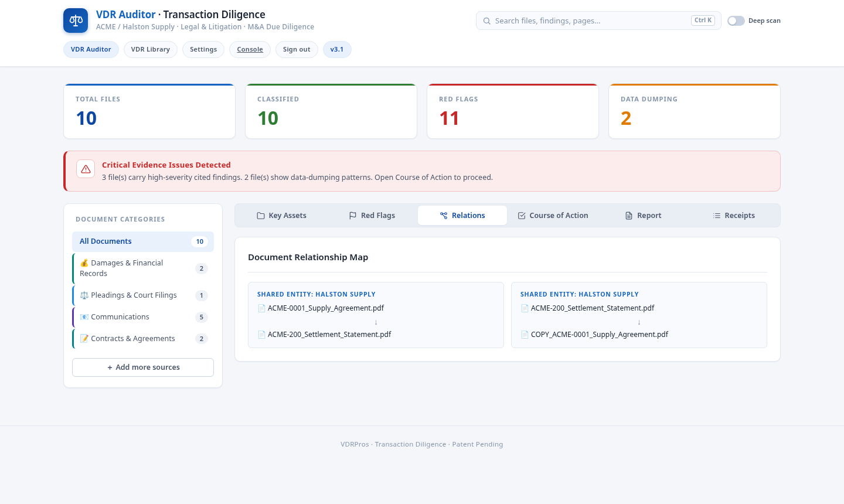Image resolution: width=844 pixels, height=504 pixels.
Task: Filter by Communications category
Action: coord(143,317)
